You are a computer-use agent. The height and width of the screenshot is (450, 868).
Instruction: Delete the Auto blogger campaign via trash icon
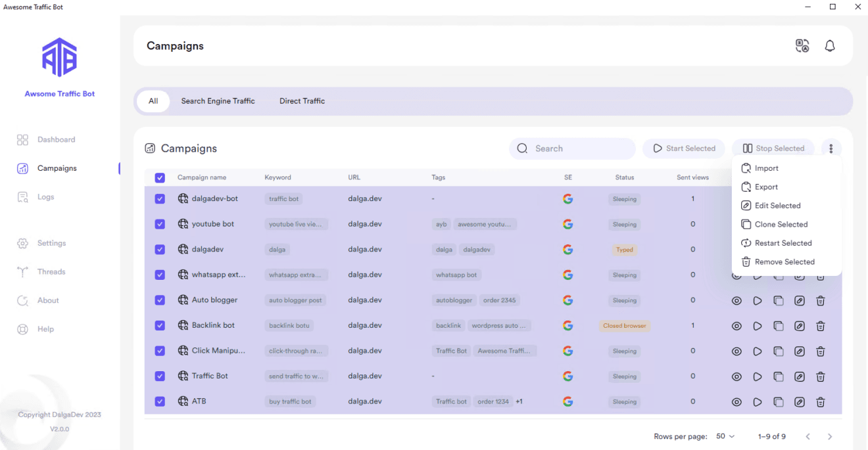pyautogui.click(x=820, y=301)
